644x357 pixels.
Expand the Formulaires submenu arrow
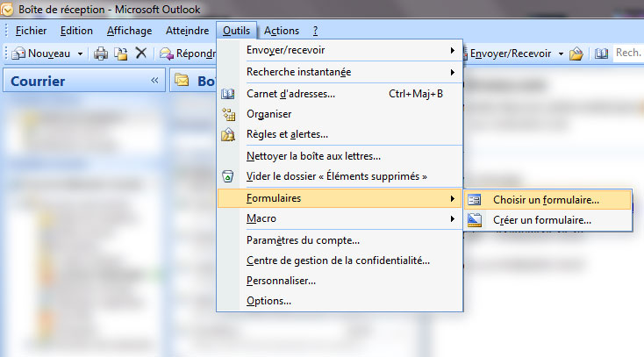(x=452, y=198)
